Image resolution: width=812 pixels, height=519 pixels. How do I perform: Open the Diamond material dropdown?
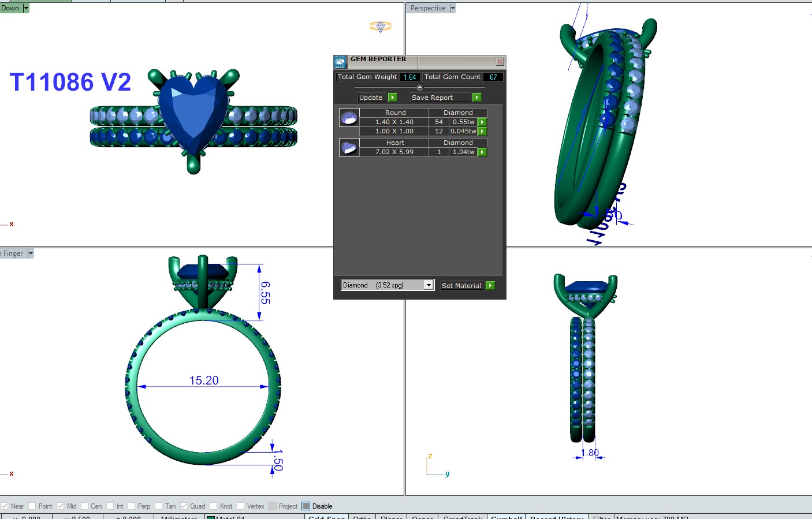[429, 285]
